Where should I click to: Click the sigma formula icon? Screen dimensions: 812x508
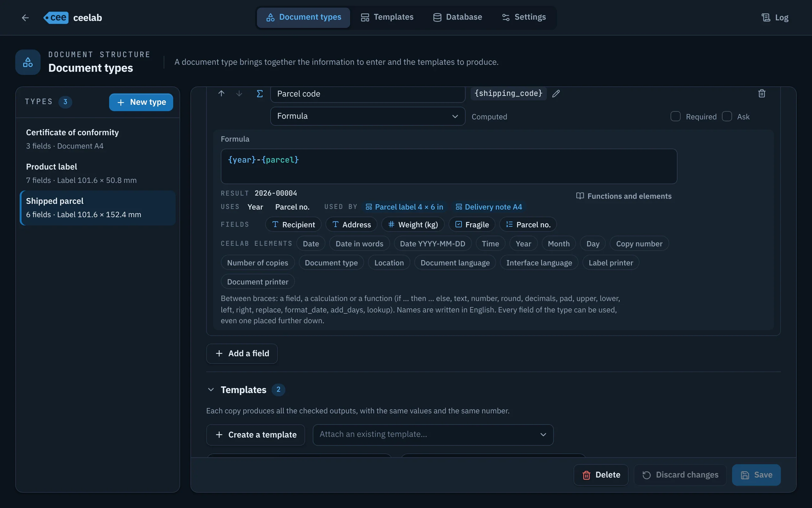click(x=260, y=93)
